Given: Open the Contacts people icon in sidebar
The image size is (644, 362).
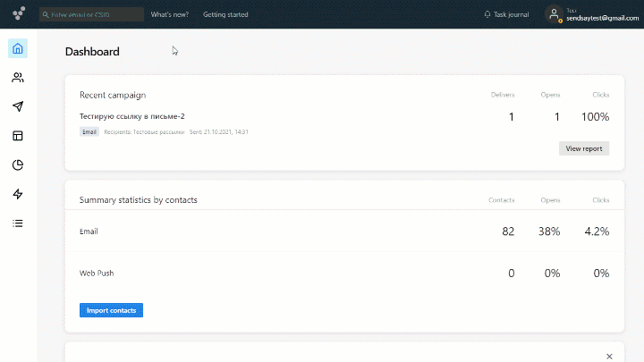Looking at the screenshot, I should tap(18, 78).
